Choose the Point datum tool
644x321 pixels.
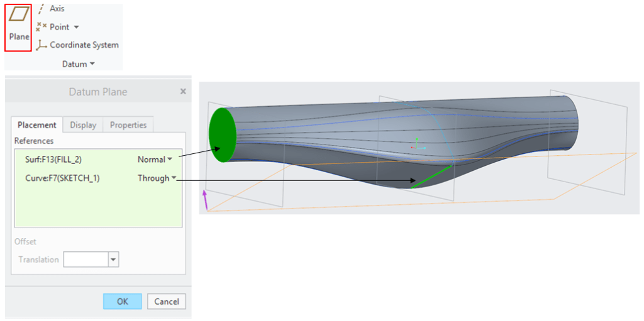(x=58, y=27)
